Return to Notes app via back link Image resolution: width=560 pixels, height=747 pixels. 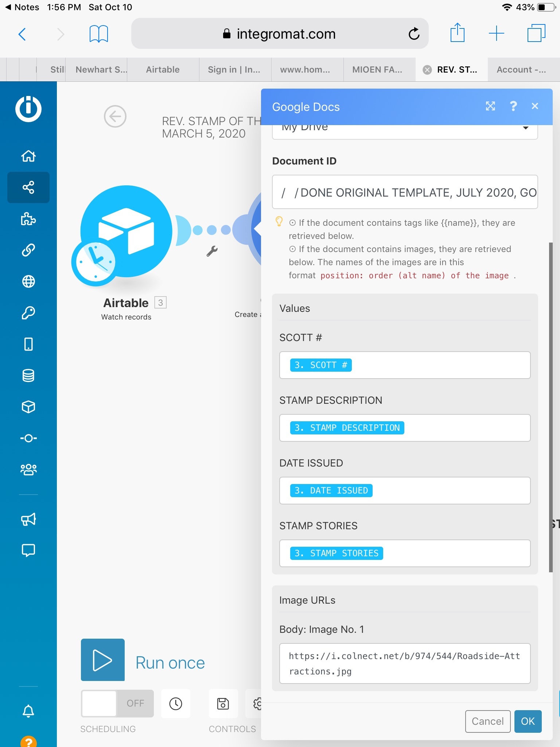tap(22, 7)
